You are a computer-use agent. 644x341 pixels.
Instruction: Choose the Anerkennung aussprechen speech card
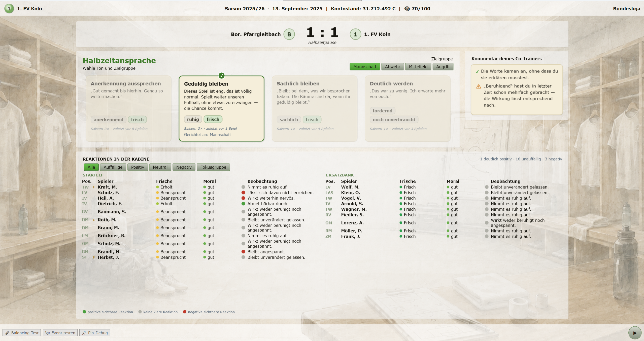point(128,108)
